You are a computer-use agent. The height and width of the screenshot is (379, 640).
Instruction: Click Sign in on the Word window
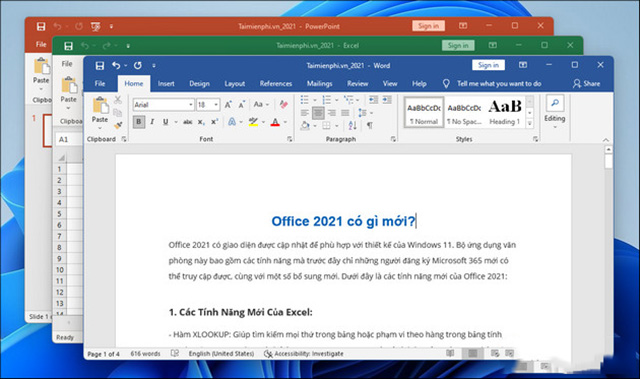pyautogui.click(x=489, y=65)
